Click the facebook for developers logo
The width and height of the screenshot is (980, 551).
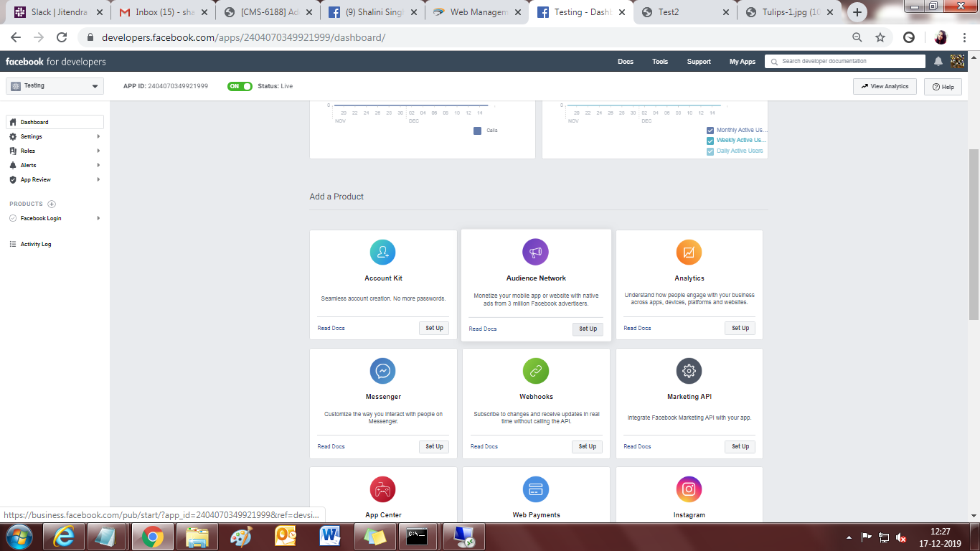tap(55, 62)
